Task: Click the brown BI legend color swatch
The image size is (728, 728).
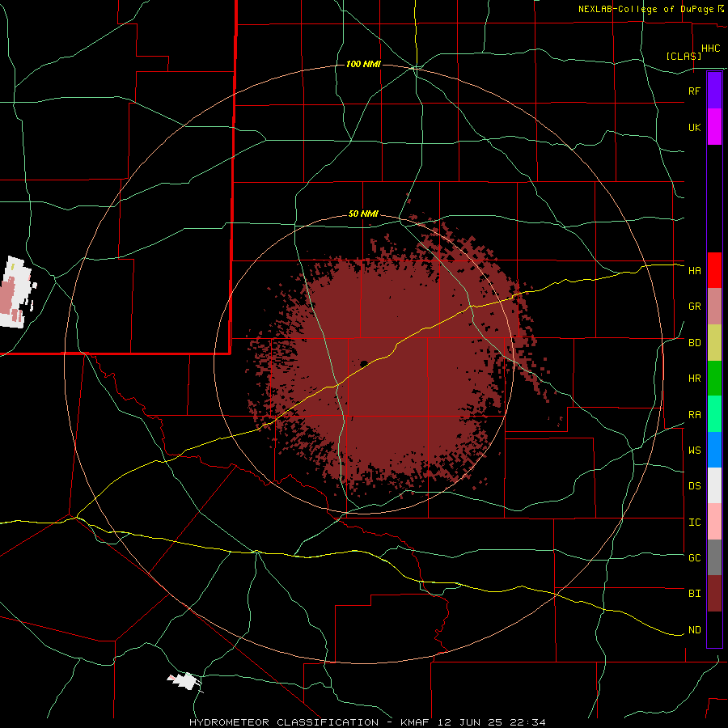Action: [x=714, y=594]
